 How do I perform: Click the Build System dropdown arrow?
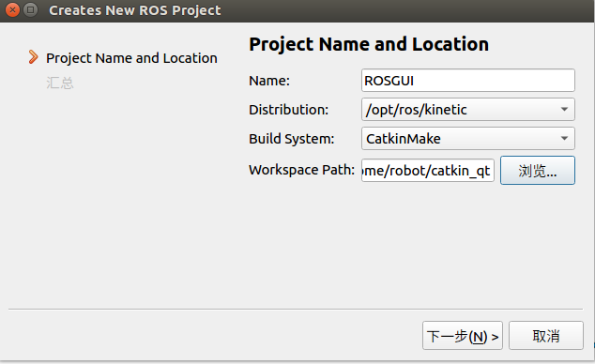[564, 139]
